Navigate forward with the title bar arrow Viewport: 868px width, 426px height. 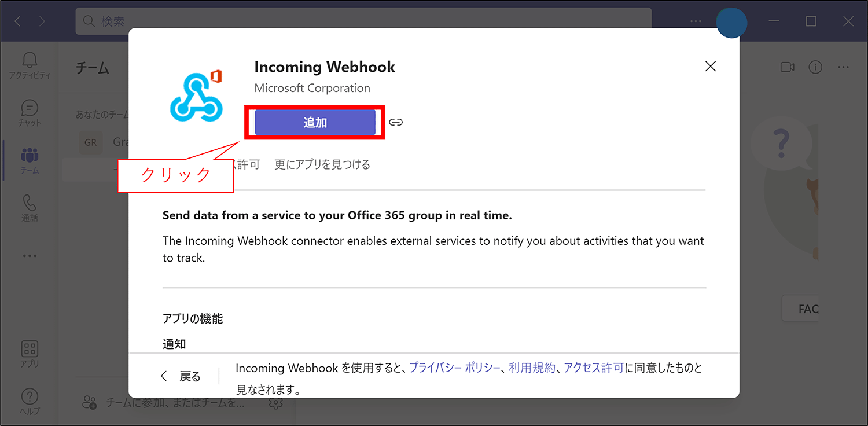[42, 21]
